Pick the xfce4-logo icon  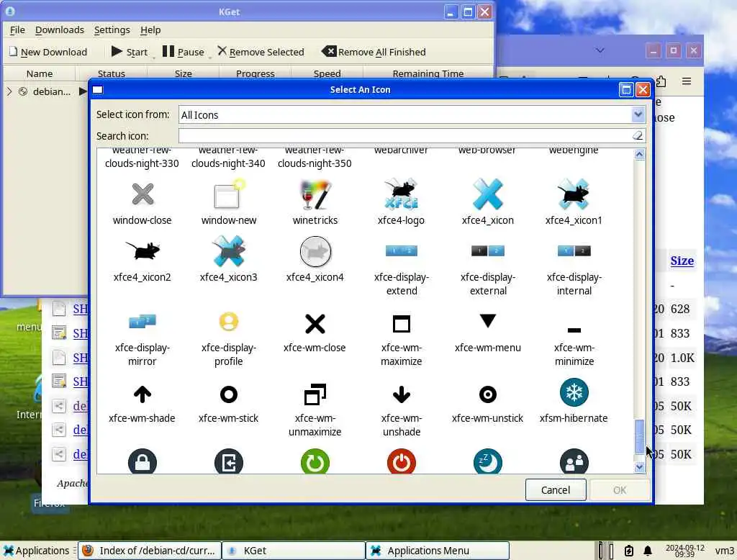(402, 194)
